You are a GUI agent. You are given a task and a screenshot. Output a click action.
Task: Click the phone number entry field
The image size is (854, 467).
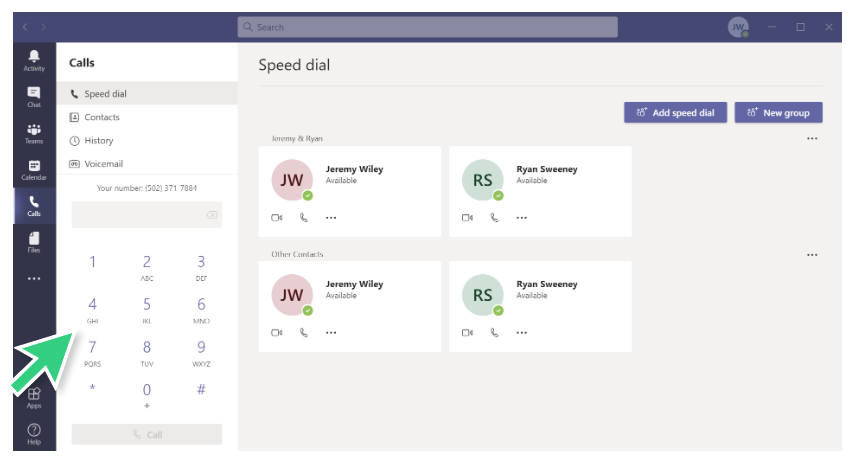147,215
